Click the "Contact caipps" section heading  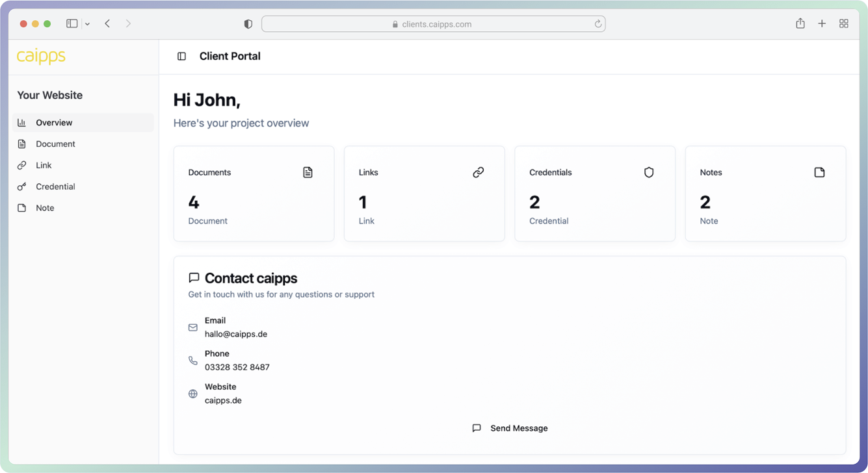pos(251,278)
